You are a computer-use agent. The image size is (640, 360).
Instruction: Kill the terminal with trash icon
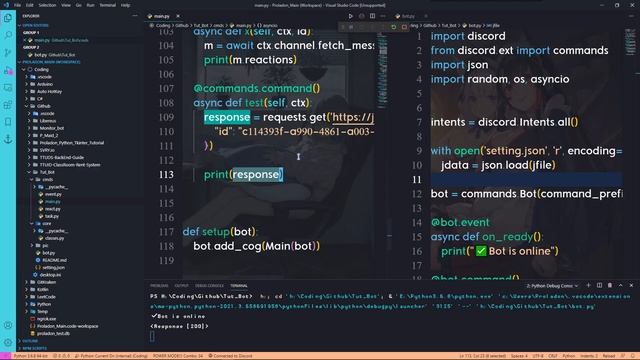[610, 285]
